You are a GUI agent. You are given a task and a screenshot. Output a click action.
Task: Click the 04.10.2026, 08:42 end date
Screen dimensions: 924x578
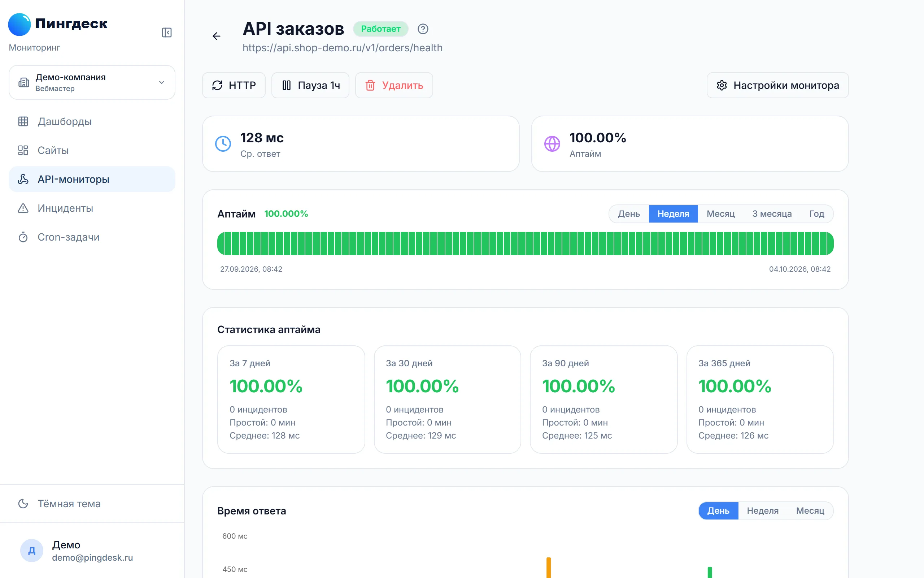coord(799,269)
